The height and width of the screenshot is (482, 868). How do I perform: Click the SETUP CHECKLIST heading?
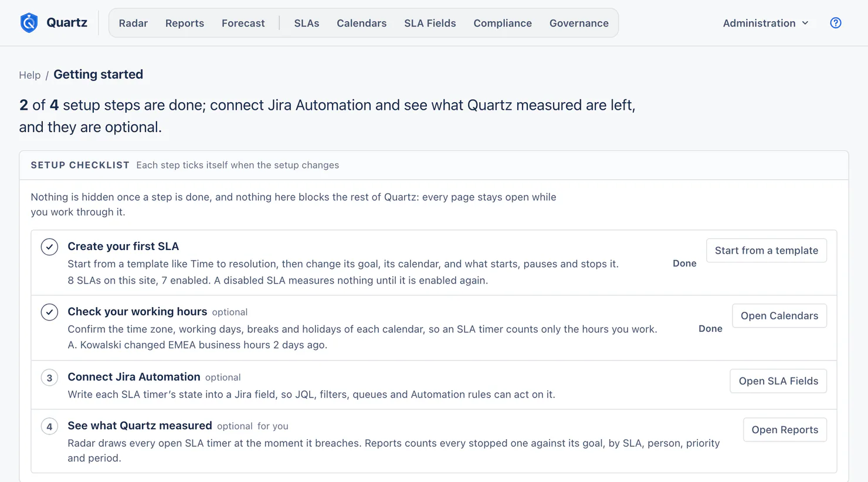point(80,165)
